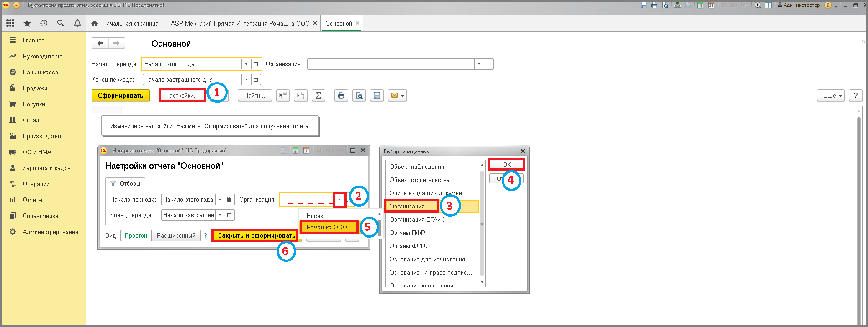Open History clock icon
Image resolution: width=868 pixels, height=327 pixels.
(44, 23)
